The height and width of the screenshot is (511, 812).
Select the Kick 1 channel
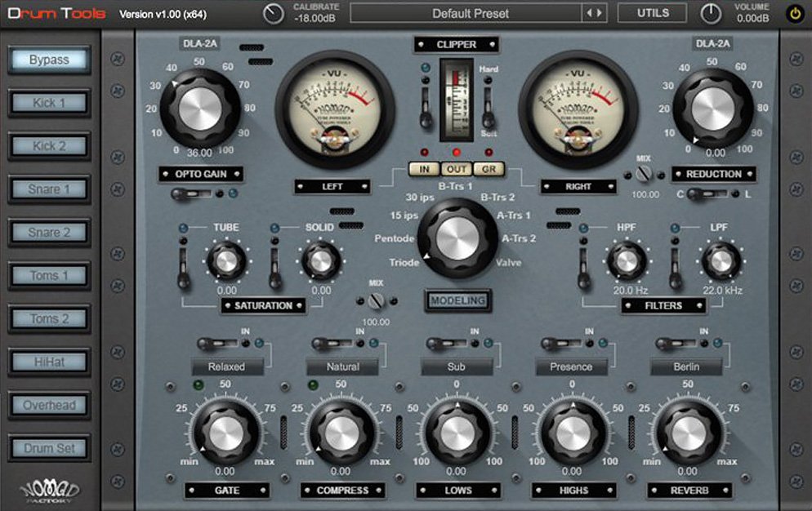coord(47,103)
